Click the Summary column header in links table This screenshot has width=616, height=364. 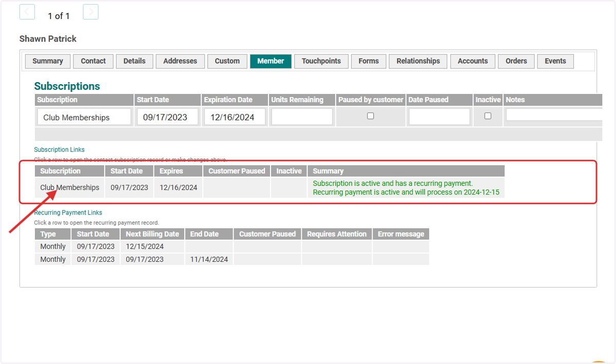[406, 171]
